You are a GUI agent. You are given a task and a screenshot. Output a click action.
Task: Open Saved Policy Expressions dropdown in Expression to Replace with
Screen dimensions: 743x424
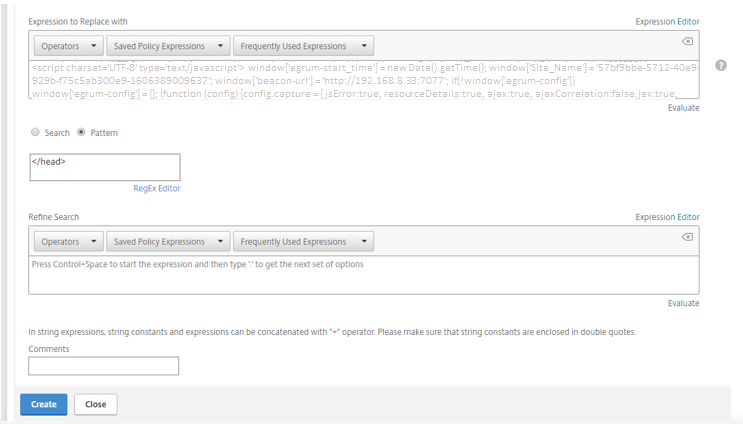[168, 46]
